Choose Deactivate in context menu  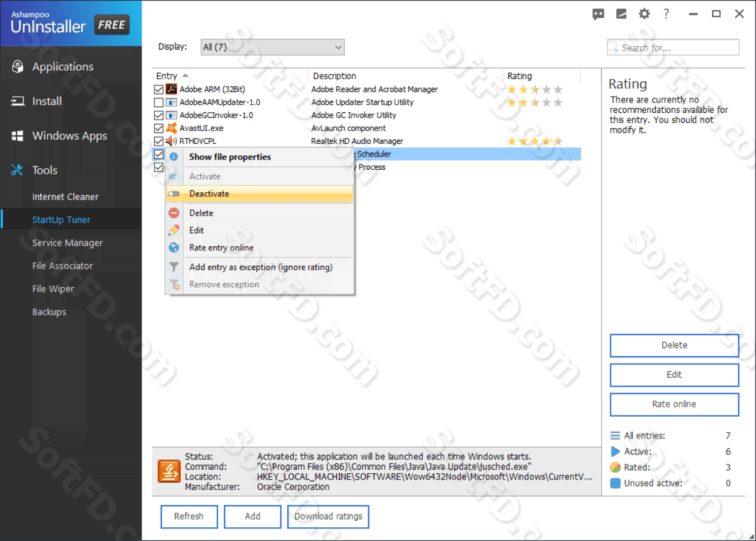point(260,194)
